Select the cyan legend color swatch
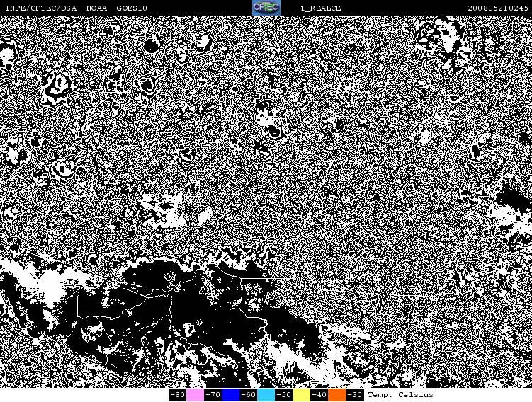 tap(266, 395)
